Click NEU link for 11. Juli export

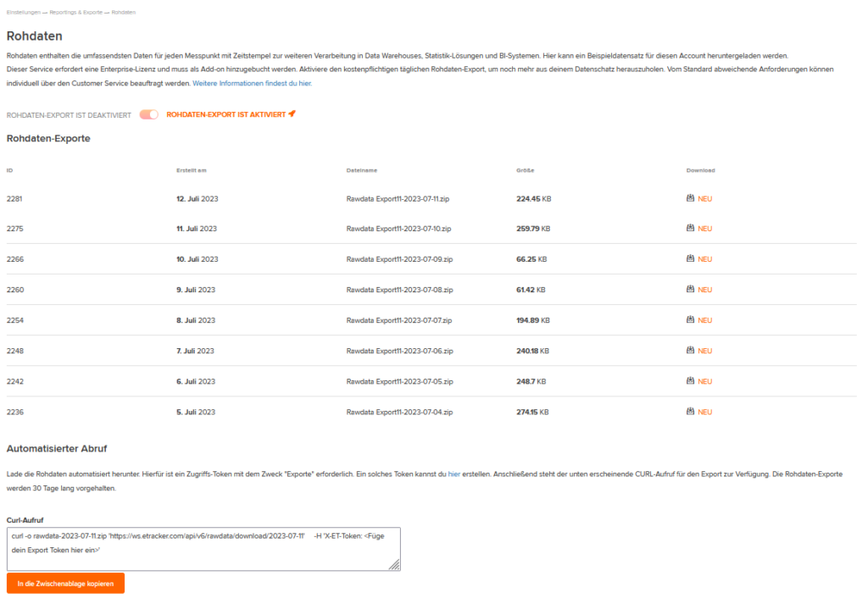[x=704, y=229]
